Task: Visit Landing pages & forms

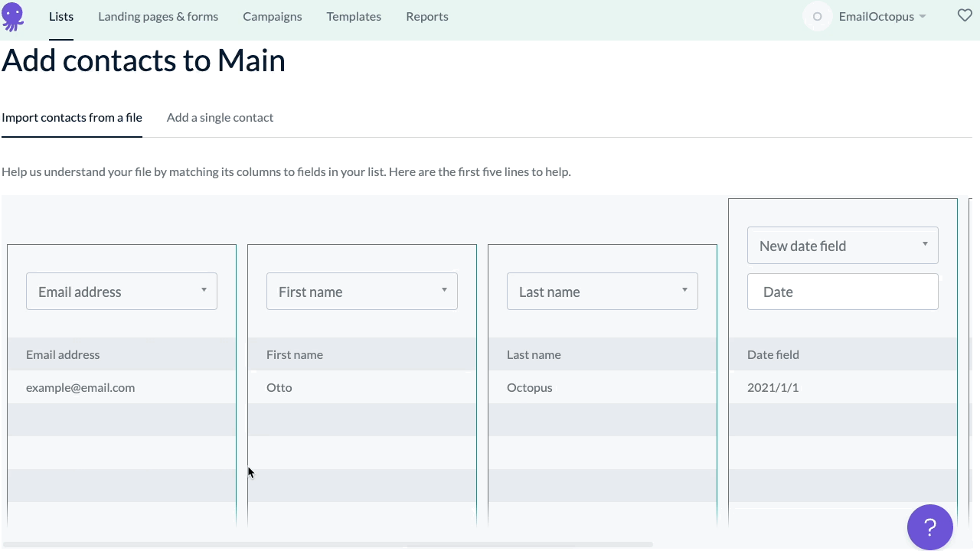Action: point(158,16)
